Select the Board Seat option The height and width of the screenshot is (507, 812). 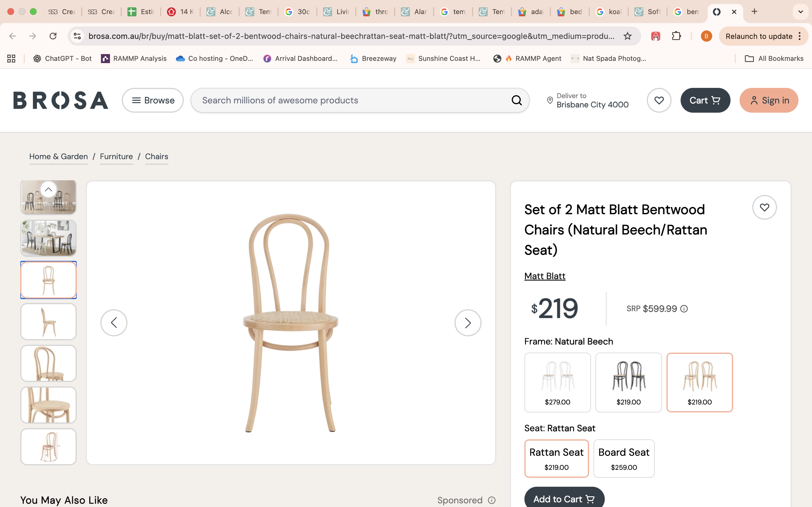623,458
